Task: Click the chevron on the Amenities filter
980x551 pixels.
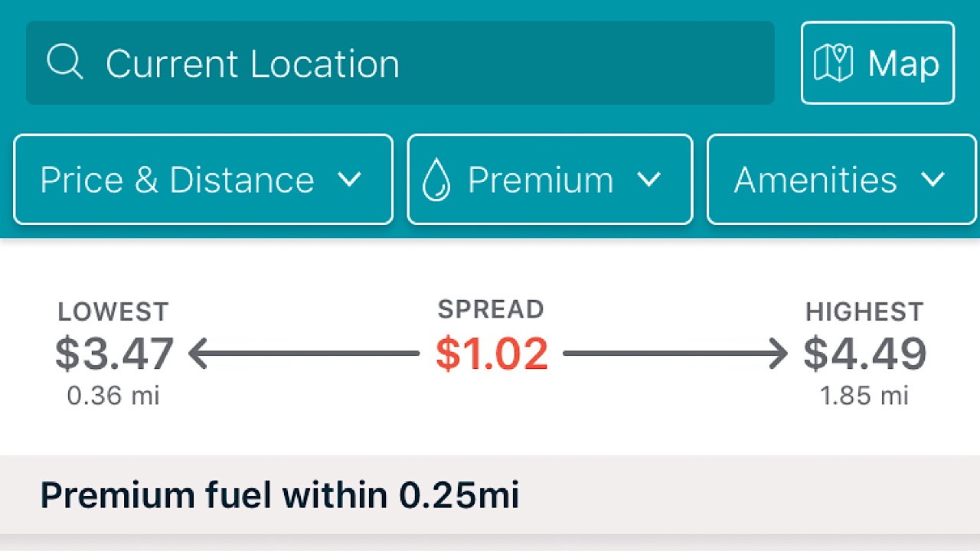Action: [933, 181]
